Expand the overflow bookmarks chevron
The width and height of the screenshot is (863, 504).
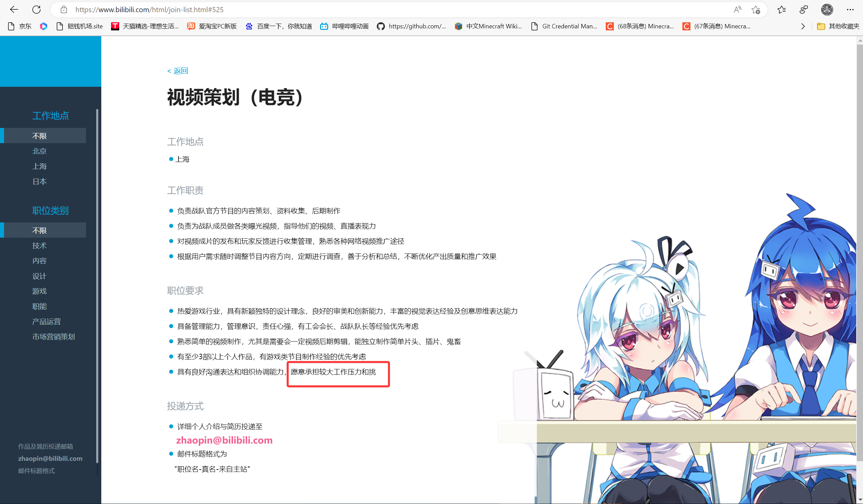click(x=803, y=26)
